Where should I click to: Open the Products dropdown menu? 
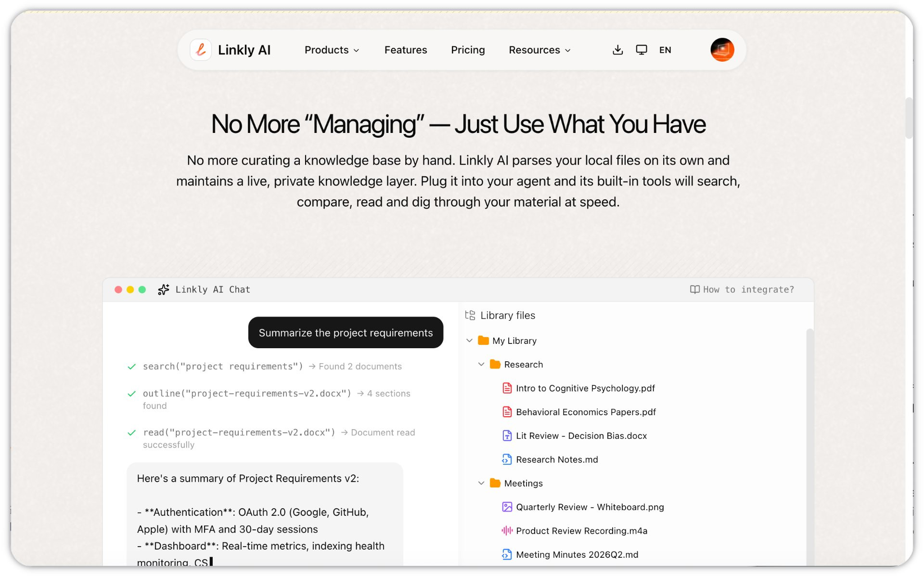pos(332,50)
